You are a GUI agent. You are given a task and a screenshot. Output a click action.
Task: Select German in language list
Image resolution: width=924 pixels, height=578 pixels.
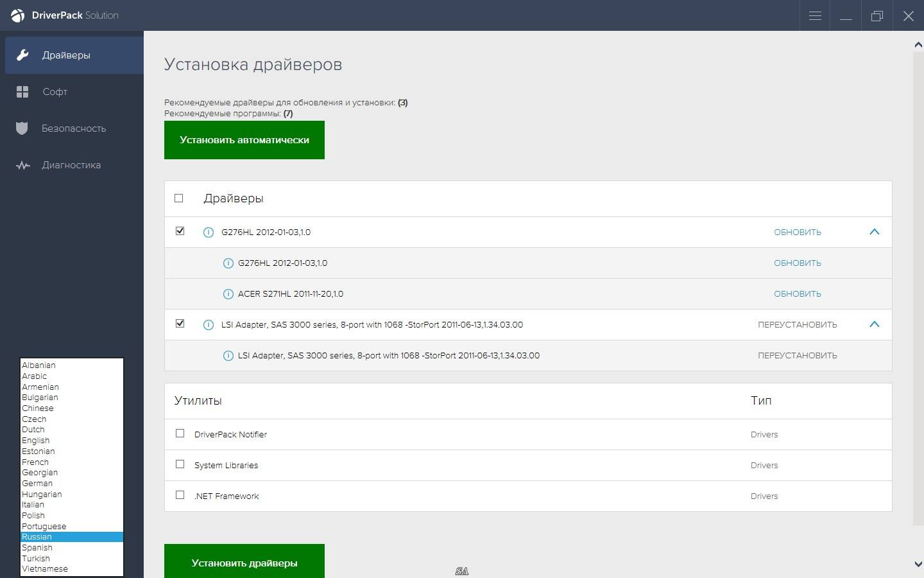[72, 484]
